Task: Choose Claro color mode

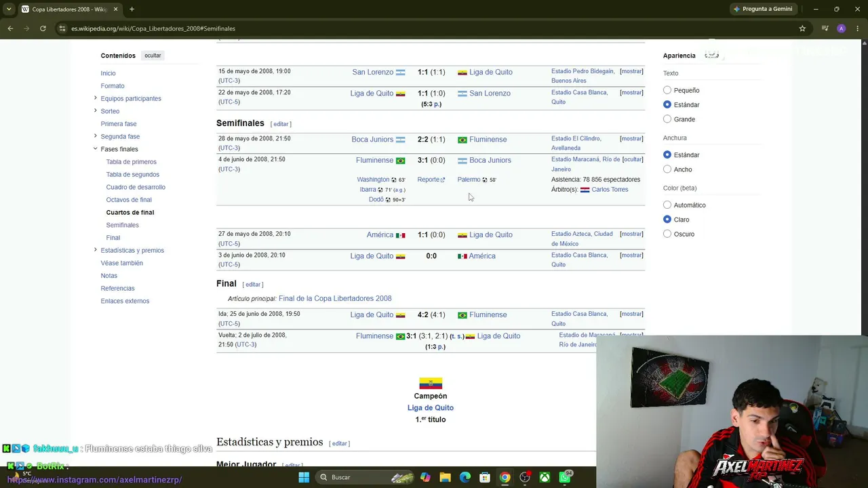Action: 667,220
